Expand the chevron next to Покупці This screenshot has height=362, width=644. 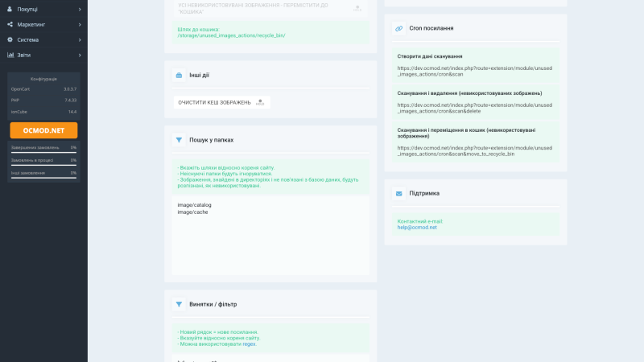[x=80, y=9]
